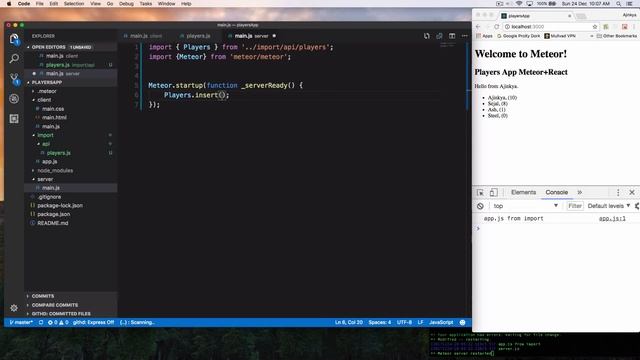Click the red Chrome extension icon
The width and height of the screenshot is (640, 360).
pos(624,27)
